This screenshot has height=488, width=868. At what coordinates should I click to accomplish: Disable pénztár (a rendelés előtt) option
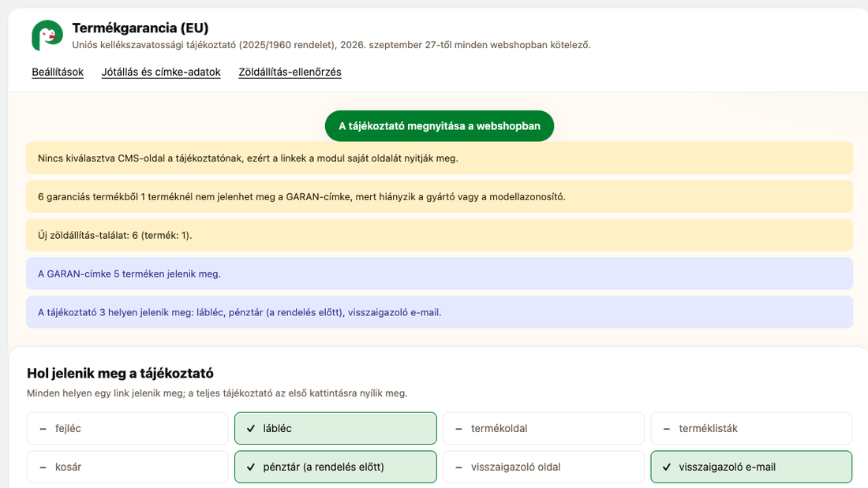pos(335,467)
